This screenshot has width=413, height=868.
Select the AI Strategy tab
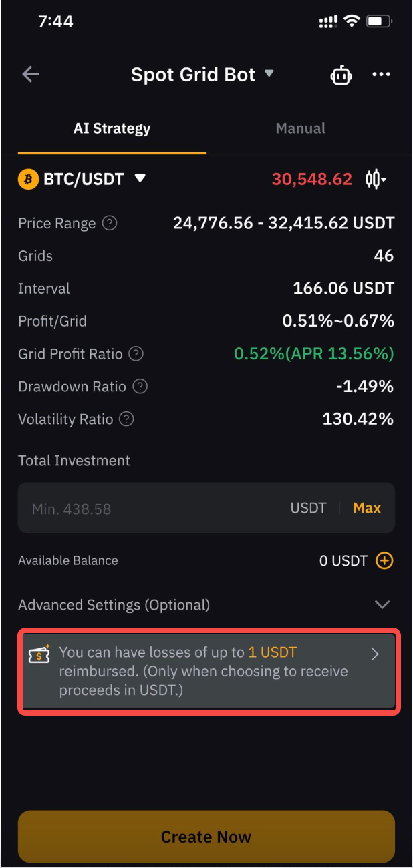pos(112,128)
